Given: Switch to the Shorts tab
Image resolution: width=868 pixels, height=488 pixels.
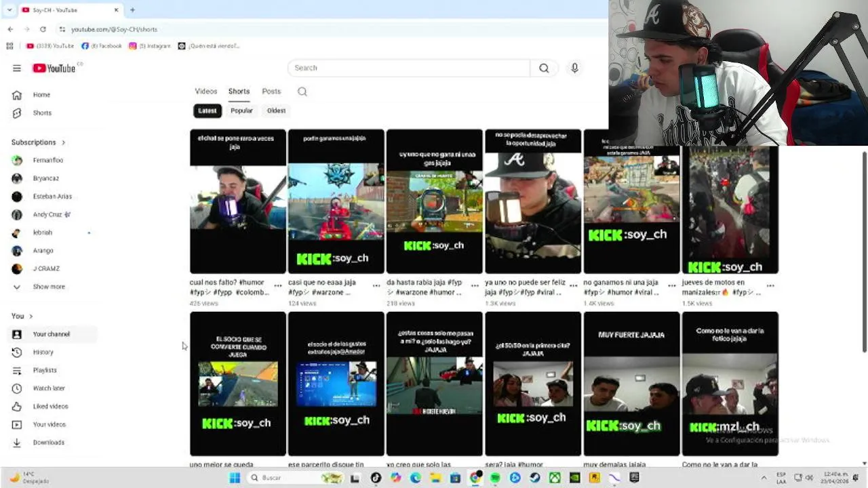Looking at the screenshot, I should tap(239, 91).
